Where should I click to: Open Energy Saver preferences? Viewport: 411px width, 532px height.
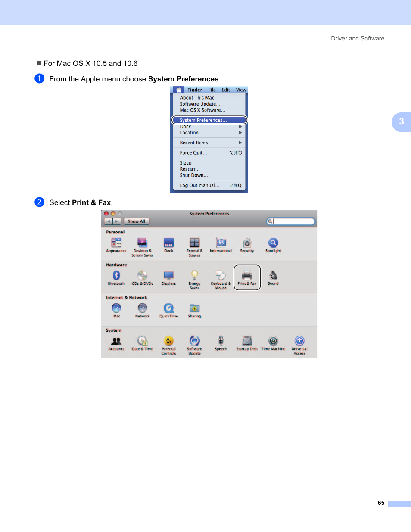click(194, 280)
